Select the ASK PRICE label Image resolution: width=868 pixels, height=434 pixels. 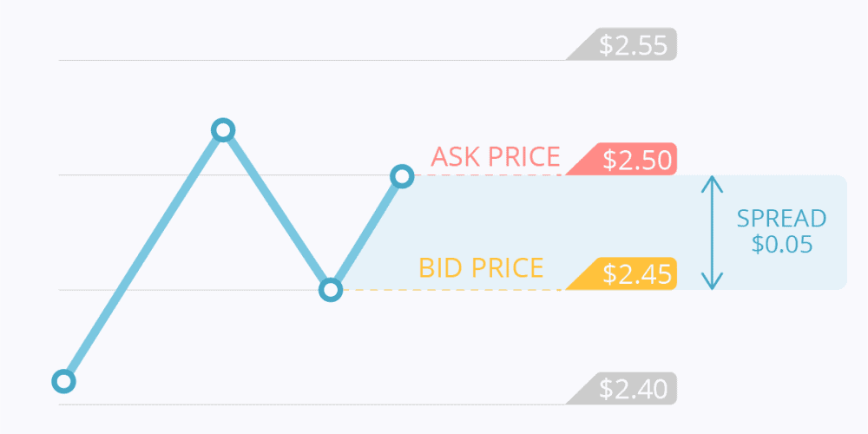496,157
